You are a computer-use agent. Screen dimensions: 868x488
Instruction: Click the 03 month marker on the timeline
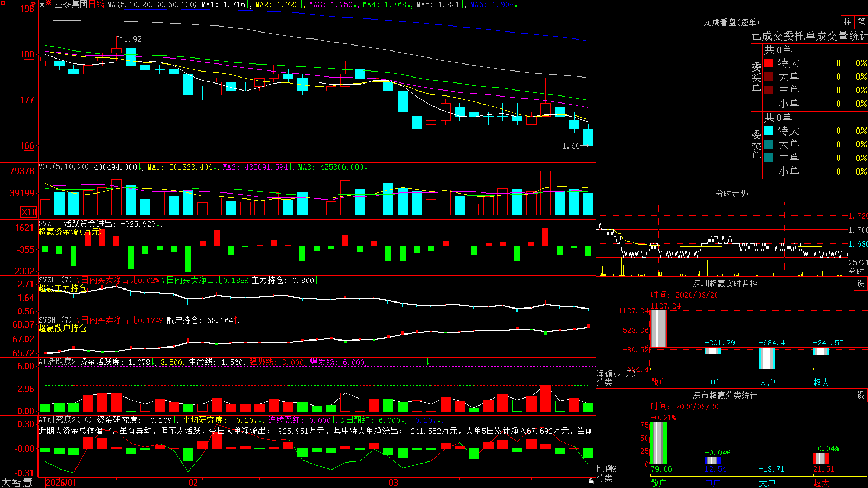pos(393,483)
